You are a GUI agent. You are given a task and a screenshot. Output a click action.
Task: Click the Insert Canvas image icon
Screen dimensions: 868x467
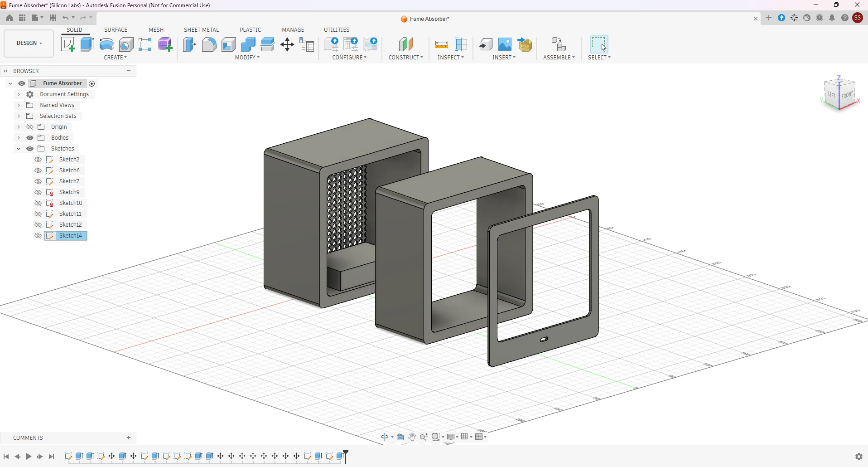(506, 44)
